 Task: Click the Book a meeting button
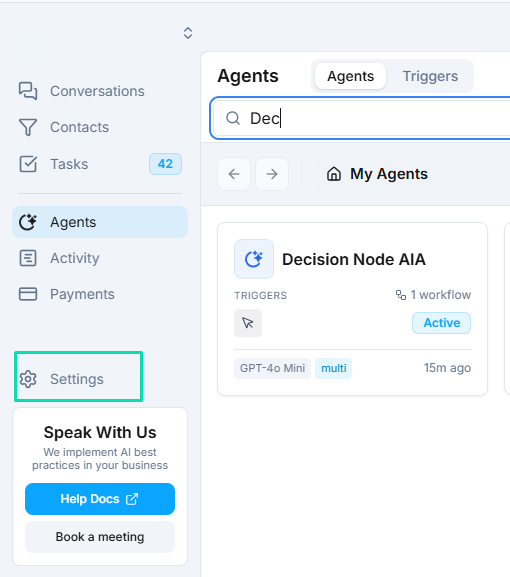[x=100, y=537]
